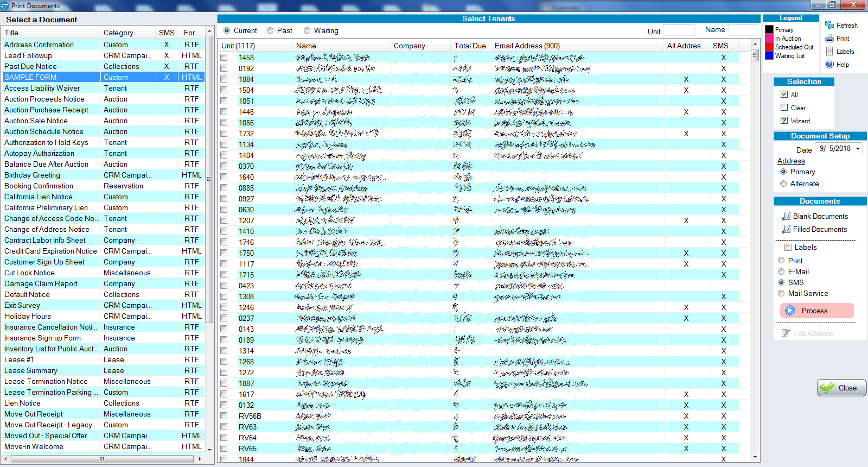Choose the Alternate address radio button

[x=783, y=184]
